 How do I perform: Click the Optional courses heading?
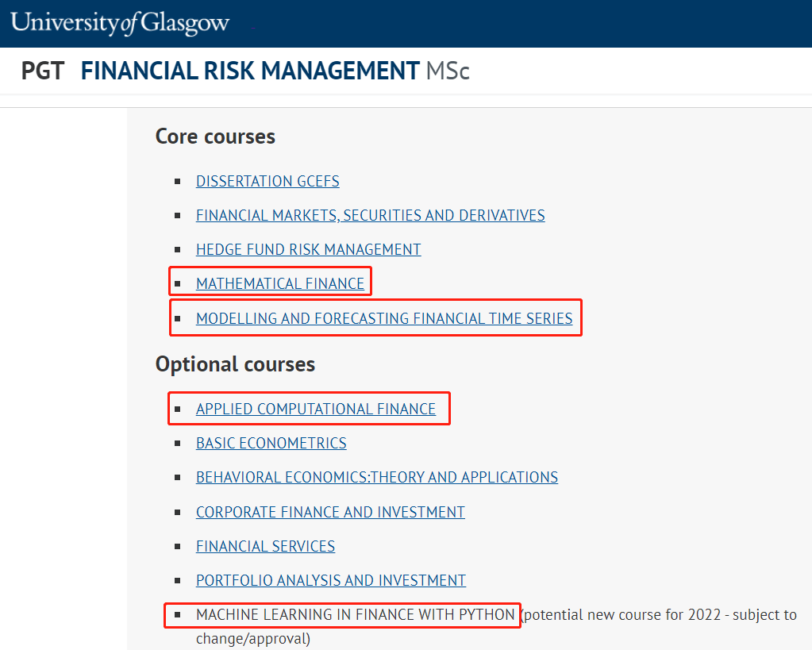point(235,364)
